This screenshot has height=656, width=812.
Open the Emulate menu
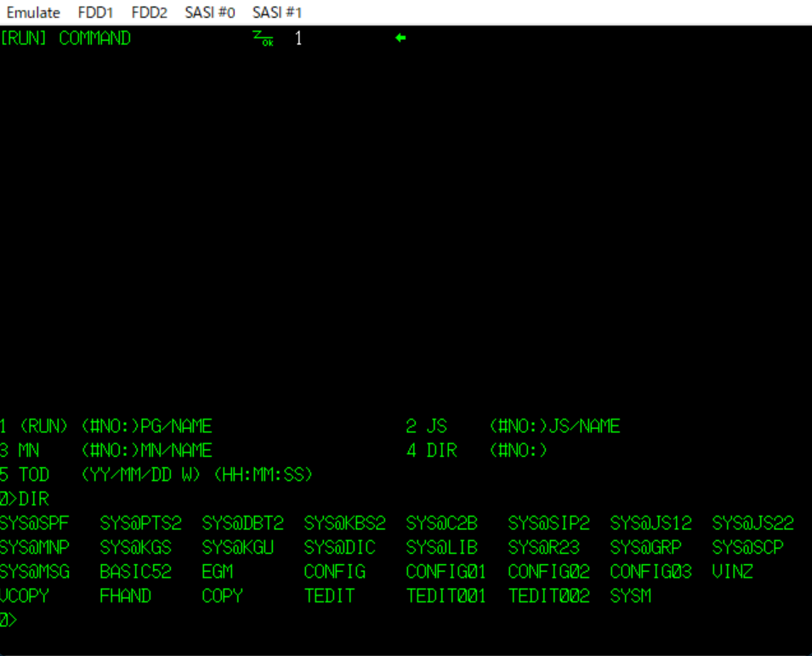pos(33,13)
